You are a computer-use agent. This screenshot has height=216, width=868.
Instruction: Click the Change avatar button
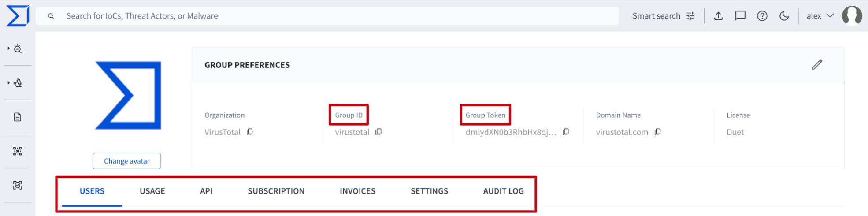coord(126,161)
